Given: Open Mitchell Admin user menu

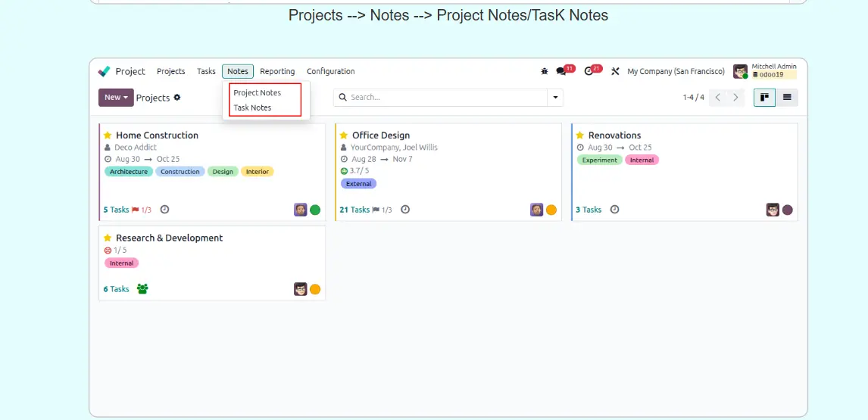Looking at the screenshot, I should [x=765, y=71].
